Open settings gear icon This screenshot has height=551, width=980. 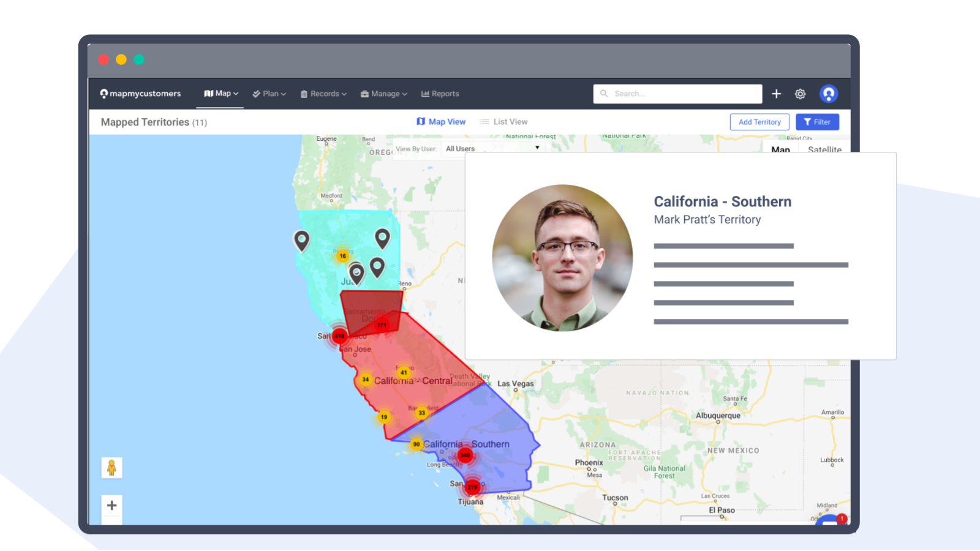click(x=800, y=94)
